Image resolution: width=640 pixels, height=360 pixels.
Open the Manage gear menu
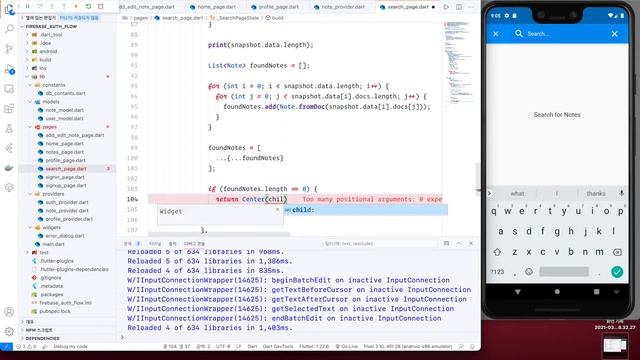(9, 331)
